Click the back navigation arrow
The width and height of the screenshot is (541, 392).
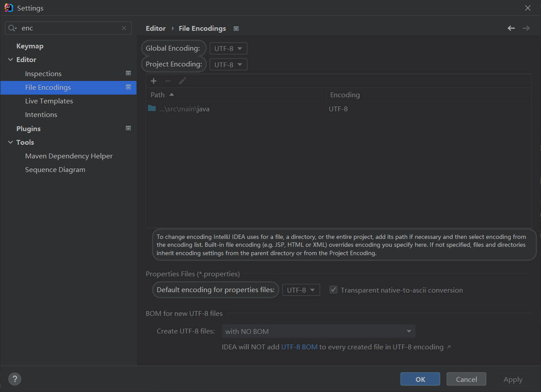pos(511,28)
